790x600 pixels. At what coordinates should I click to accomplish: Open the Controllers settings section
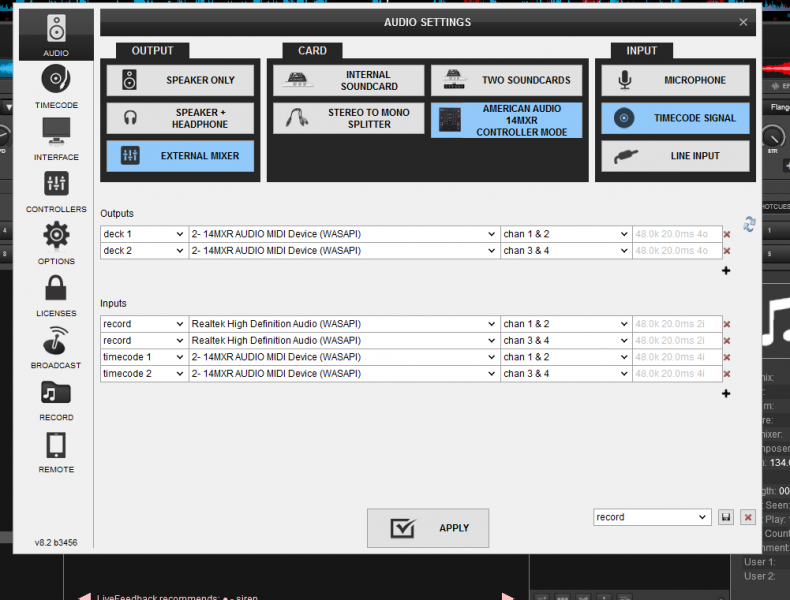56,191
